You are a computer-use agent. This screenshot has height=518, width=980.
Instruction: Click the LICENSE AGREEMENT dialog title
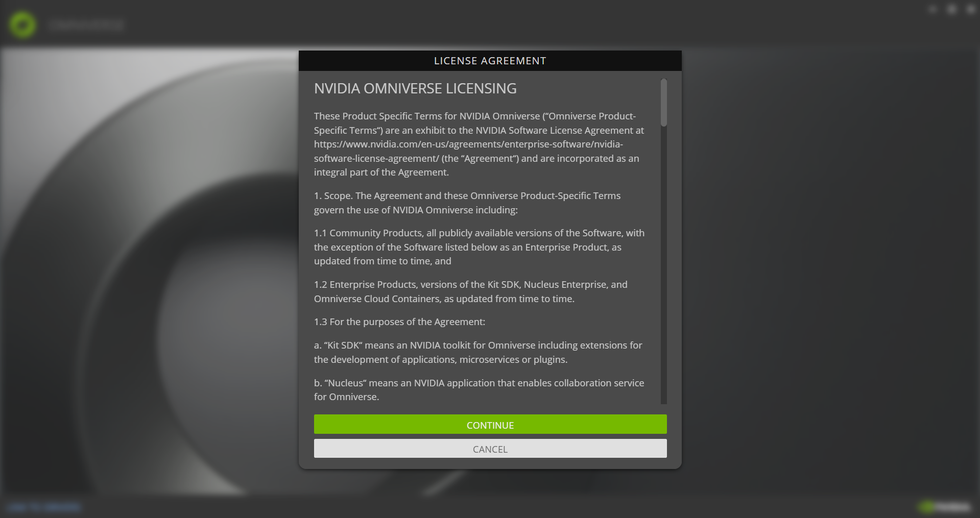[490, 61]
